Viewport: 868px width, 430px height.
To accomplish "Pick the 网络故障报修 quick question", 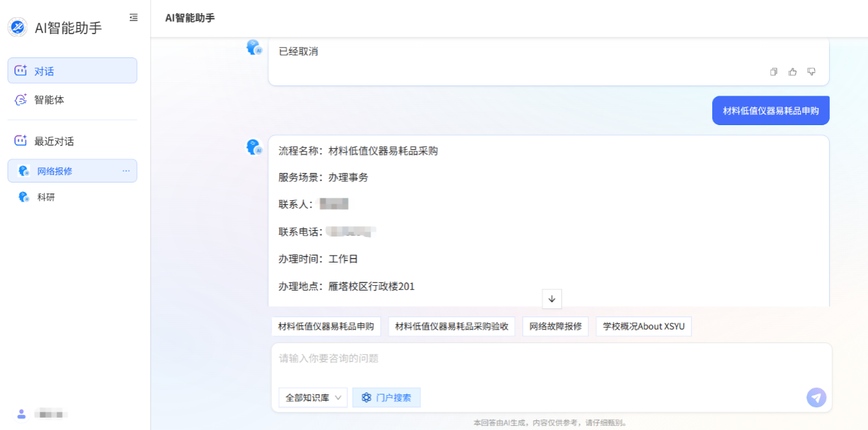I will click(x=555, y=327).
